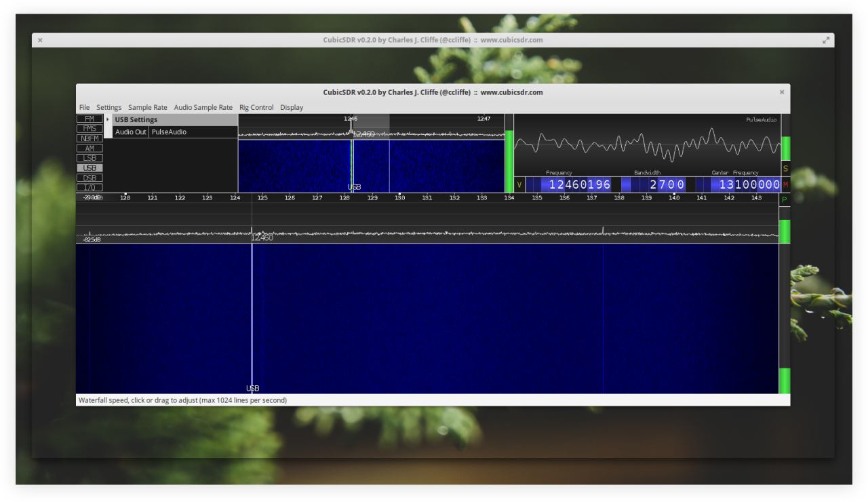Viewport: 868px width, 502px height.
Task: Open the Audio Out PulseAudio property
Action: coord(193,132)
